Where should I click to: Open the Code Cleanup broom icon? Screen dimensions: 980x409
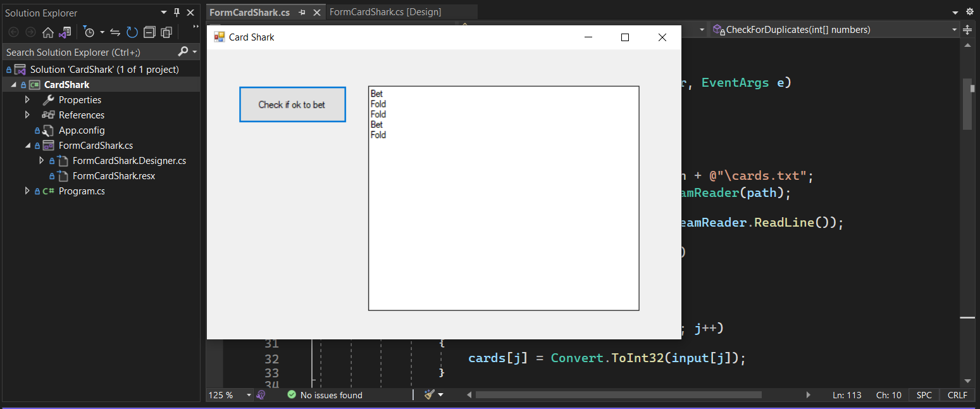[x=430, y=395]
